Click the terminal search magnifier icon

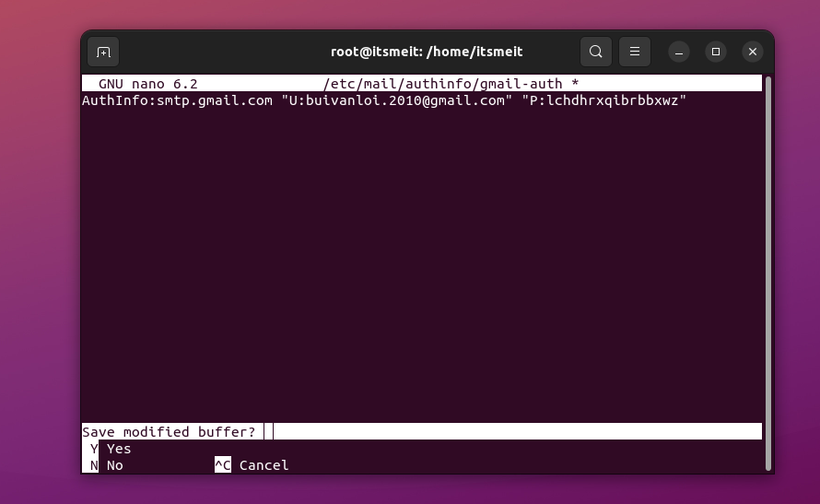click(x=596, y=52)
